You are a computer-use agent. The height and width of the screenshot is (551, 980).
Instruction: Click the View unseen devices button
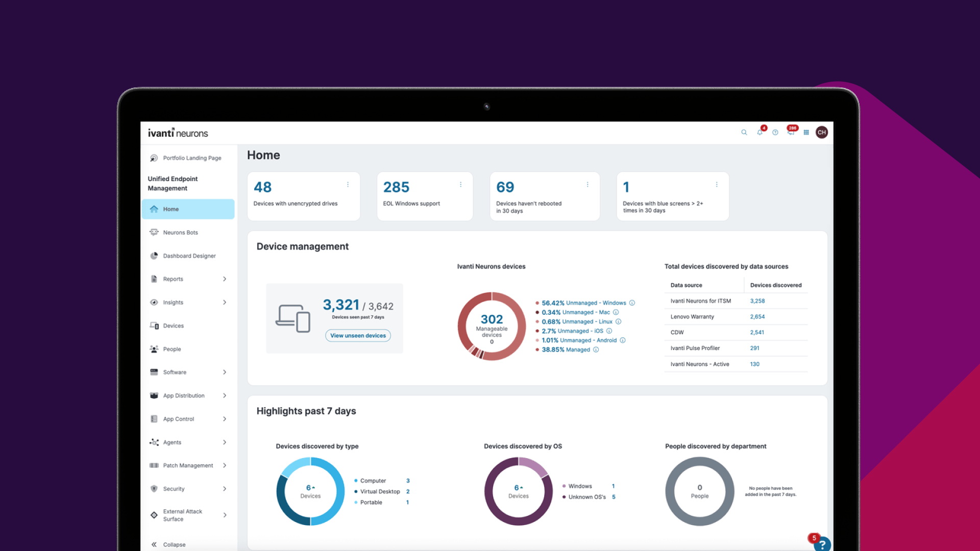click(x=358, y=336)
